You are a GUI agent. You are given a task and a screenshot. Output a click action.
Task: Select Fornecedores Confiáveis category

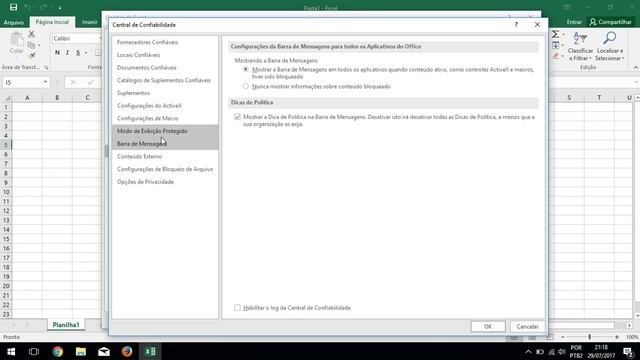[x=165, y=42]
